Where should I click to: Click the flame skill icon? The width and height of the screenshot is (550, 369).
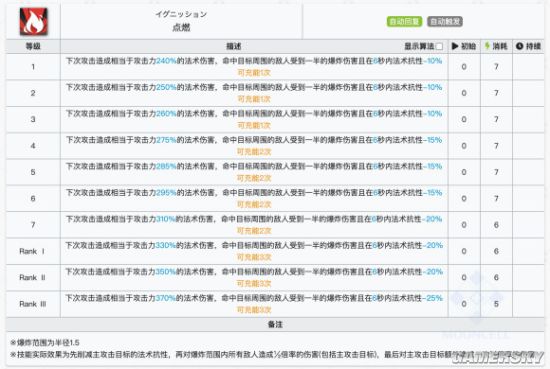[x=33, y=21]
